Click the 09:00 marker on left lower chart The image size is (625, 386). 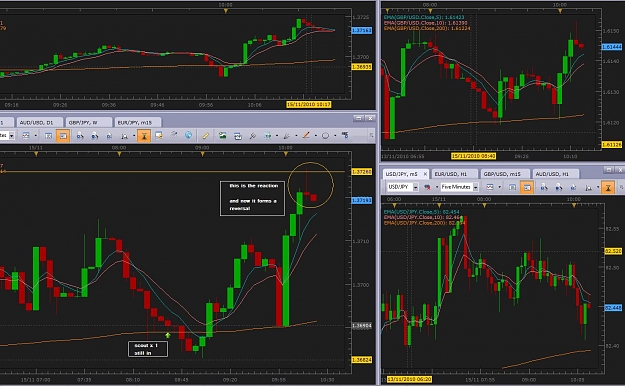pos(202,154)
